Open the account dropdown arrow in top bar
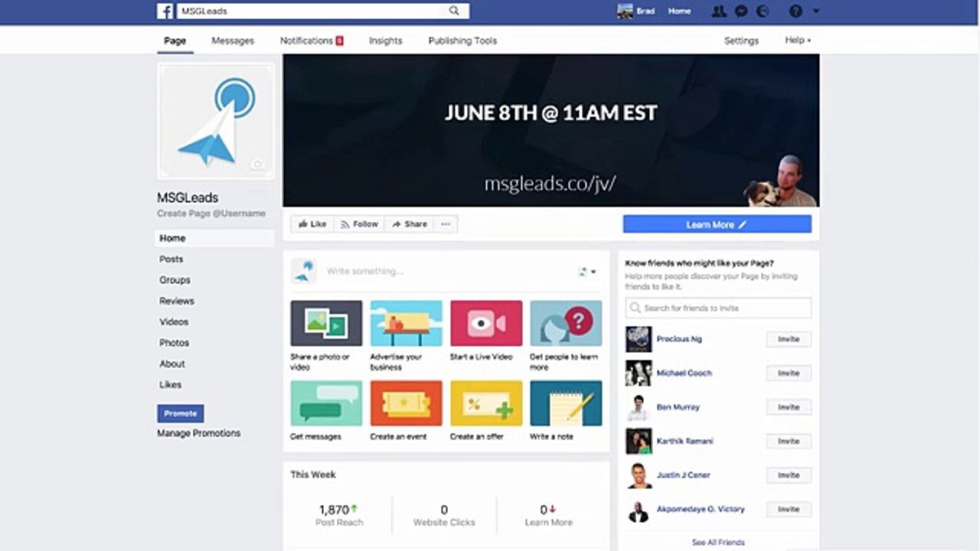980x551 pixels. [x=815, y=11]
